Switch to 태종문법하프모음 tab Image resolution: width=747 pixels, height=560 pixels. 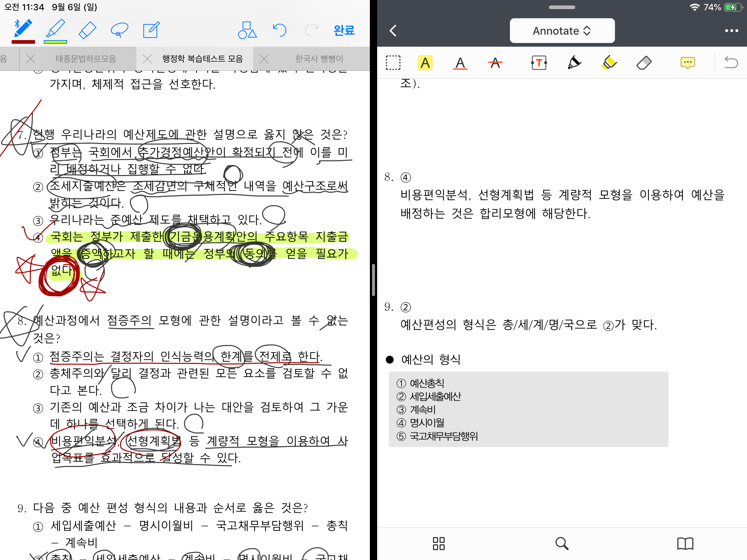click(x=86, y=59)
